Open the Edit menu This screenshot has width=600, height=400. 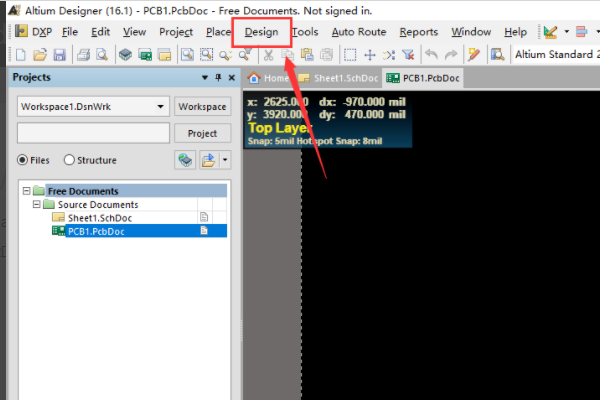(100, 32)
